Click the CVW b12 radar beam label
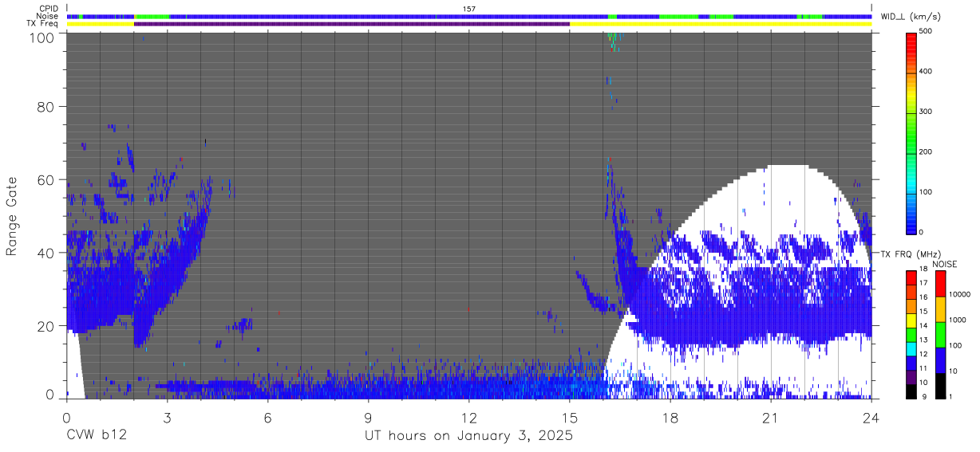Screen dimensions: 980x452 pos(95,436)
